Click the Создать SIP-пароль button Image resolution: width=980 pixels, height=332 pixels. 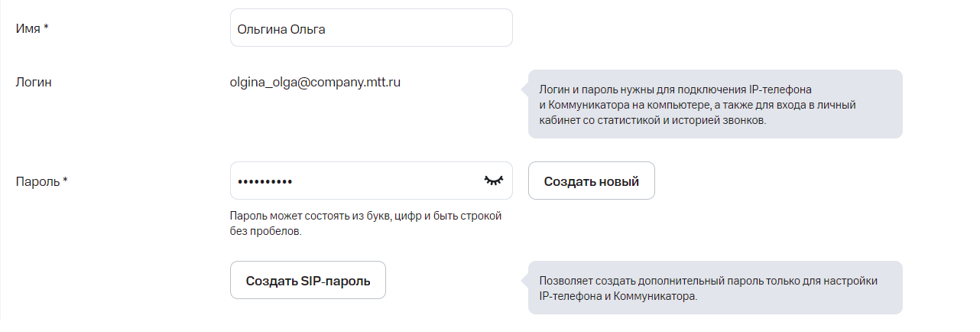tap(308, 281)
